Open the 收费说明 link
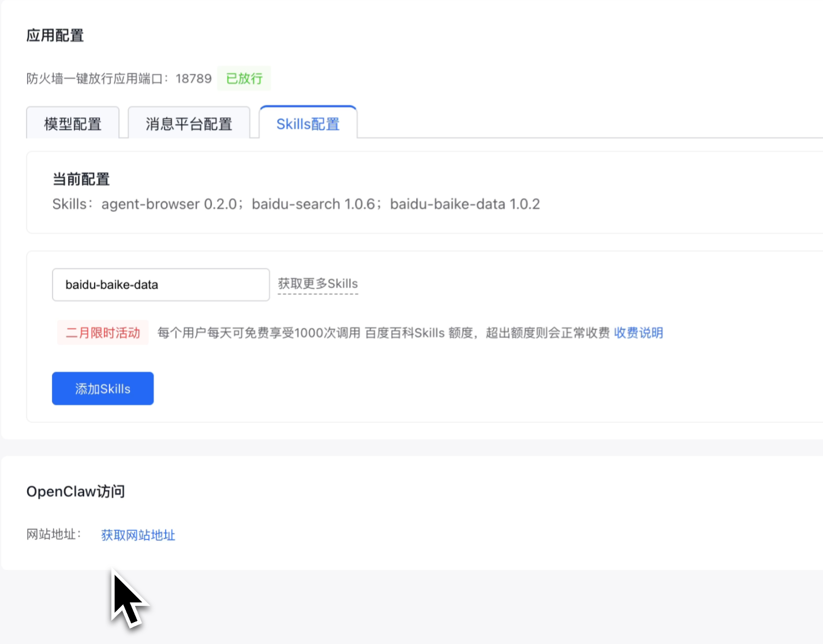Screen dimensions: 823x644 [638, 333]
